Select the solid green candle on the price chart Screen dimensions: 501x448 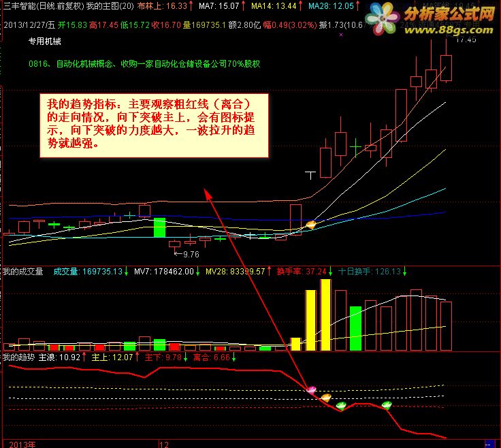(159, 227)
